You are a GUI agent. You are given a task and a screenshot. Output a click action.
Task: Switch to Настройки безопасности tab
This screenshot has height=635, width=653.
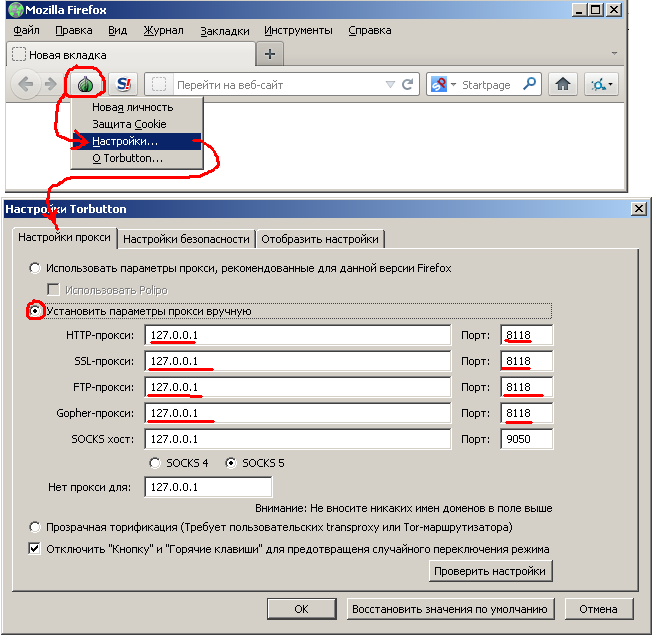186,239
